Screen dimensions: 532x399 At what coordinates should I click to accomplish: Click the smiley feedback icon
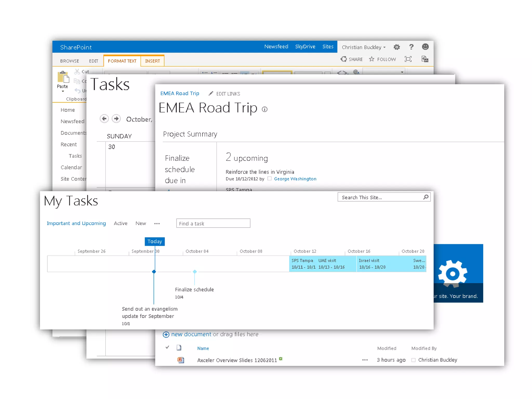click(425, 47)
